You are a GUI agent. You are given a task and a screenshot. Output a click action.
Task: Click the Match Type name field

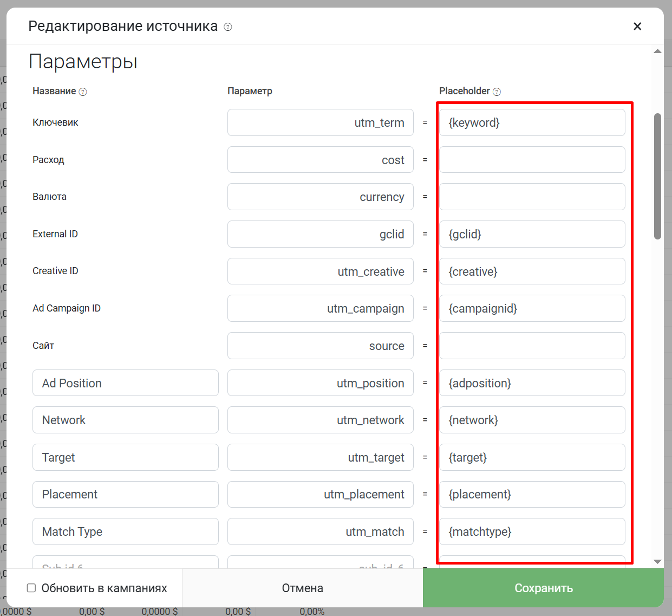(126, 531)
